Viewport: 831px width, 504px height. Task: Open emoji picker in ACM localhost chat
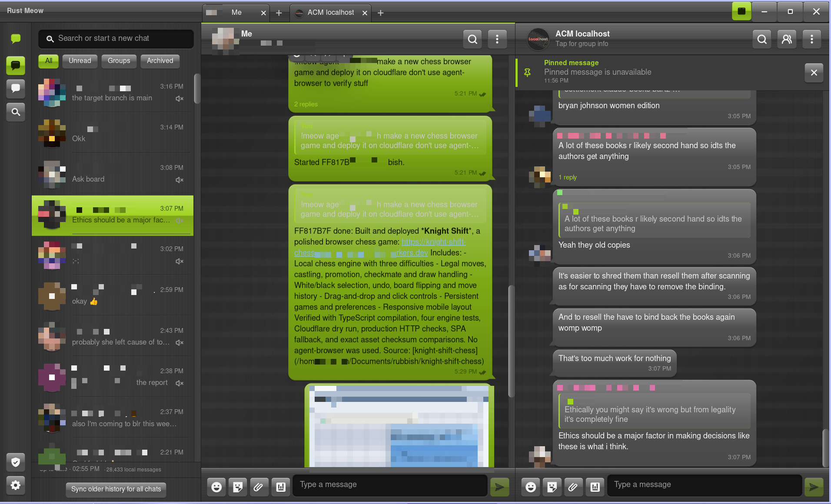531,487
